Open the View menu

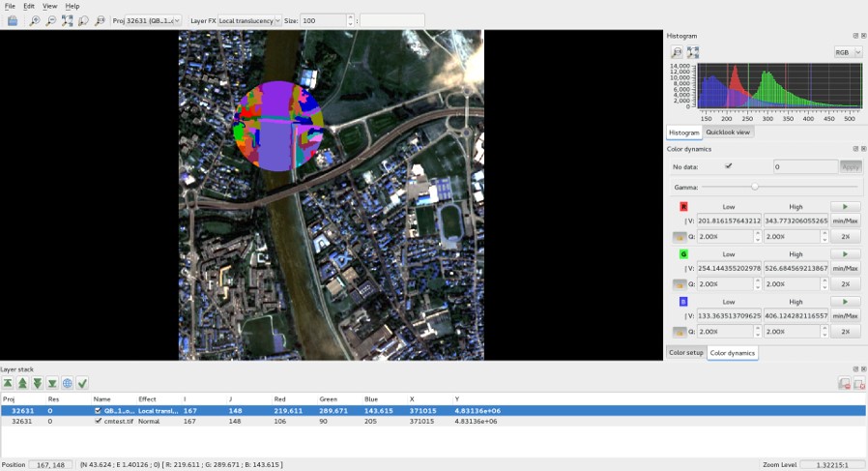point(49,6)
